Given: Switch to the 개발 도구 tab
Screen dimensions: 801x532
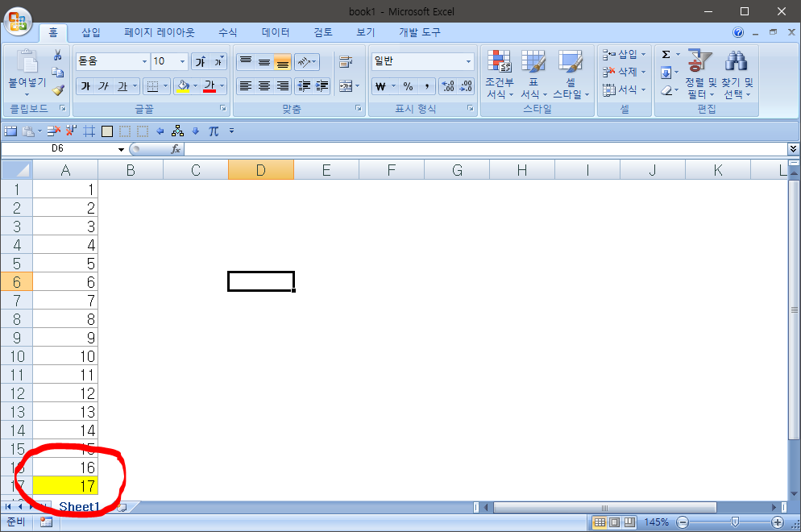Looking at the screenshot, I should (419, 33).
